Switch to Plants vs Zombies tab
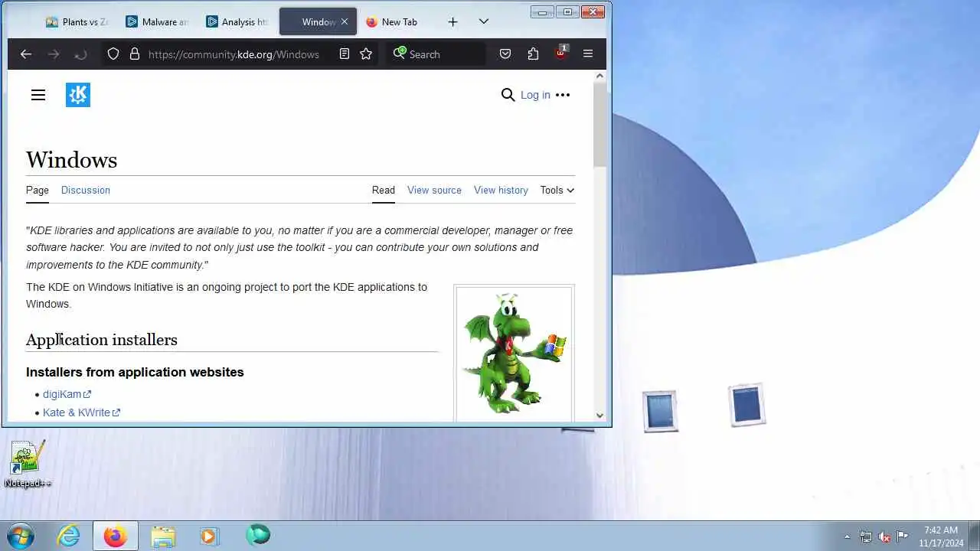980x551 pixels. (x=77, y=21)
